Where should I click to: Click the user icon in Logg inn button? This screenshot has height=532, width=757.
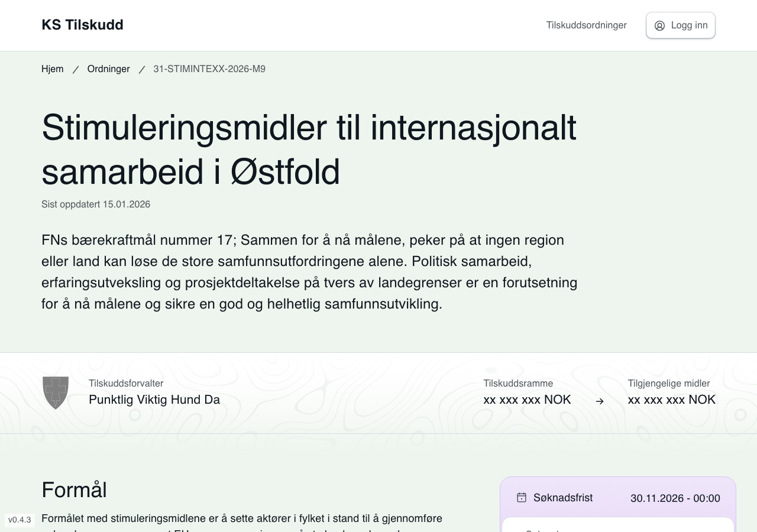pos(659,25)
